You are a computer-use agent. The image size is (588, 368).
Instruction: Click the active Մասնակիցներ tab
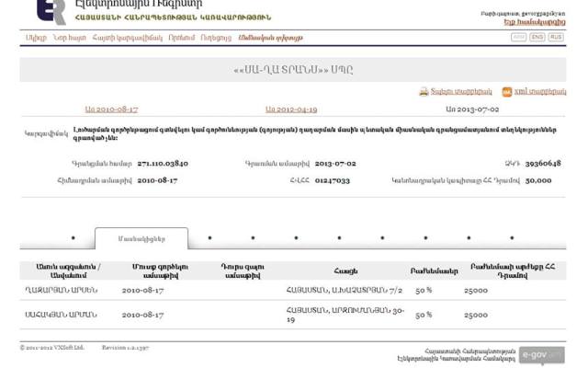click(141, 239)
